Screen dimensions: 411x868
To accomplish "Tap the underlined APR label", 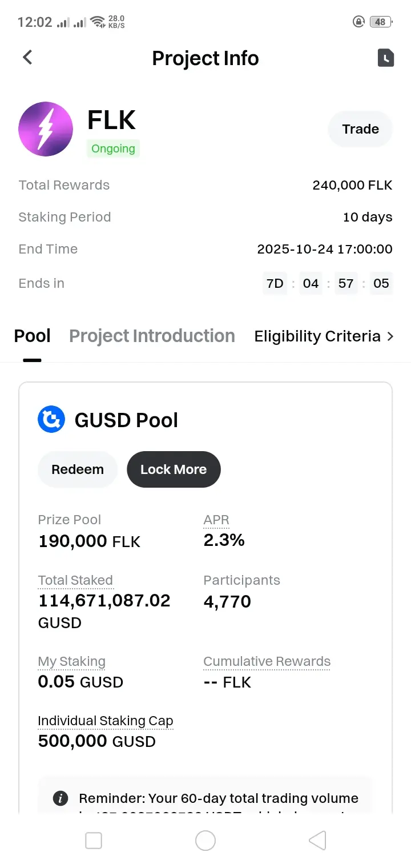I will [x=216, y=520].
